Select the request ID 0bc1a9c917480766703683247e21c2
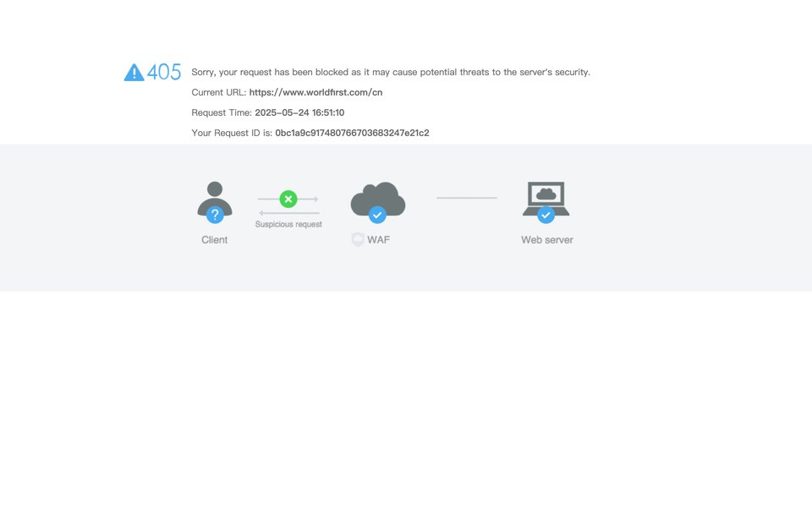 click(352, 133)
